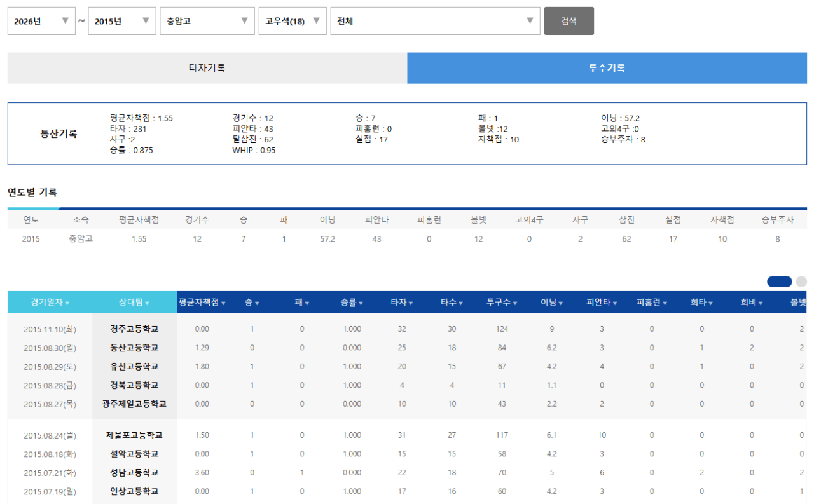This screenshot has width=814, height=504.
Task: Sort by 승률 column header
Action: [x=352, y=303]
